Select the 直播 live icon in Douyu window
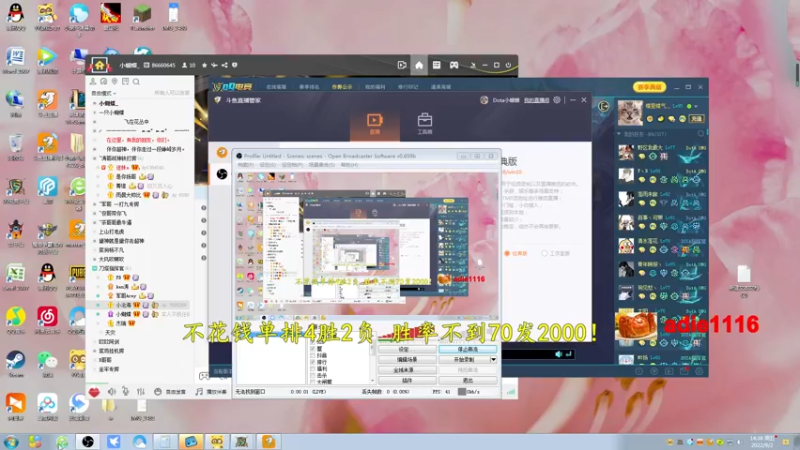The image size is (800, 450). coord(374,123)
